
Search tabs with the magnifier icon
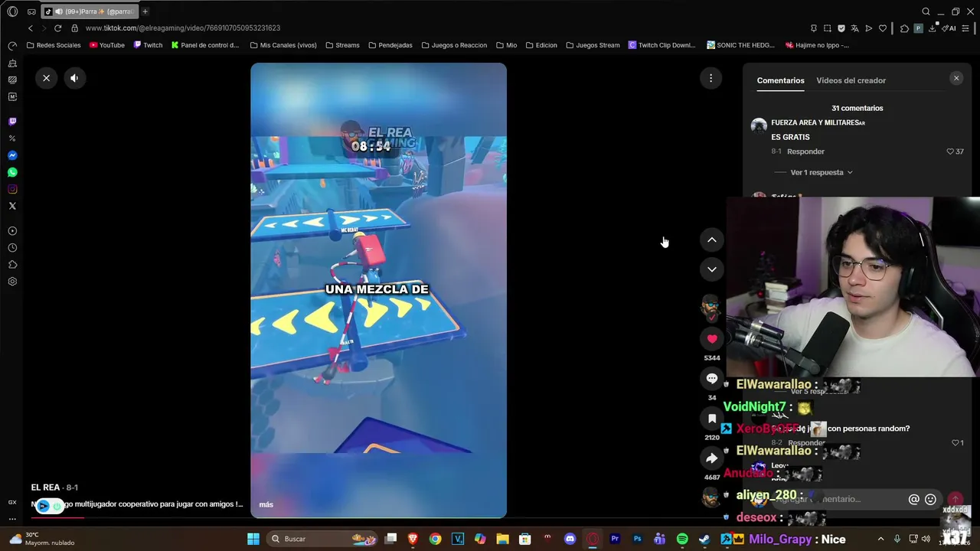[x=926, y=11]
